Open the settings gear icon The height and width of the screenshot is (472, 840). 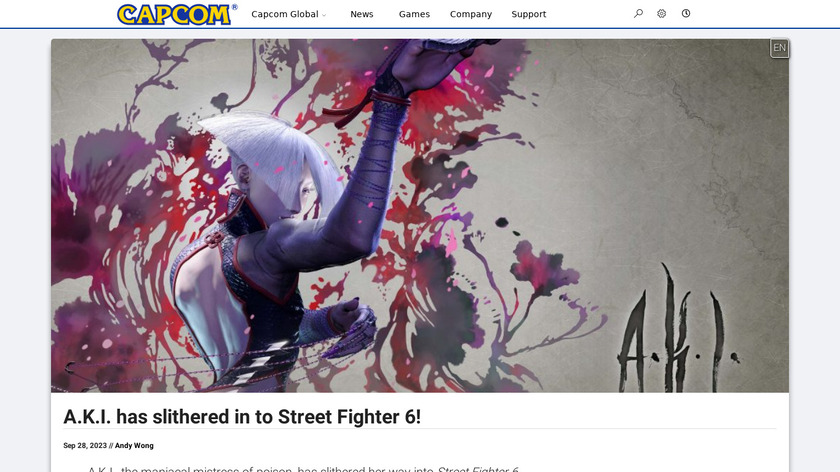(662, 13)
